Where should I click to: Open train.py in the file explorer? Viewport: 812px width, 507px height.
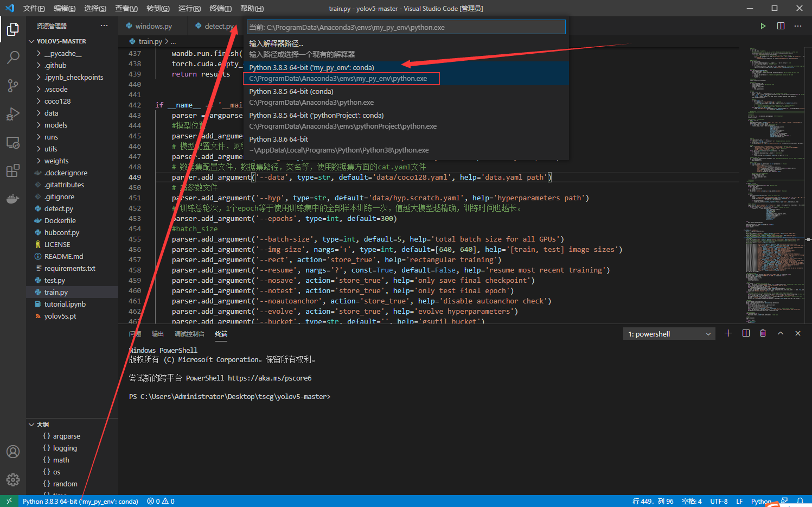pyautogui.click(x=72, y=292)
